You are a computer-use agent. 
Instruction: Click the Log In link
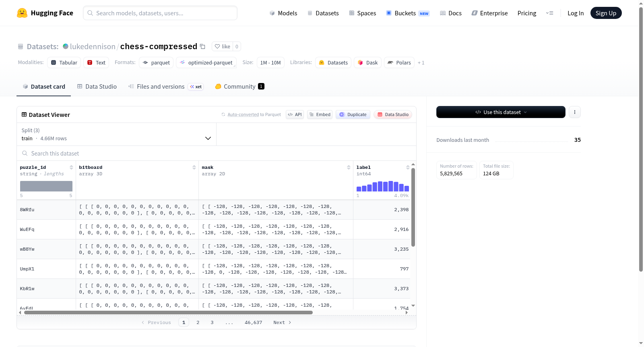[x=576, y=13]
